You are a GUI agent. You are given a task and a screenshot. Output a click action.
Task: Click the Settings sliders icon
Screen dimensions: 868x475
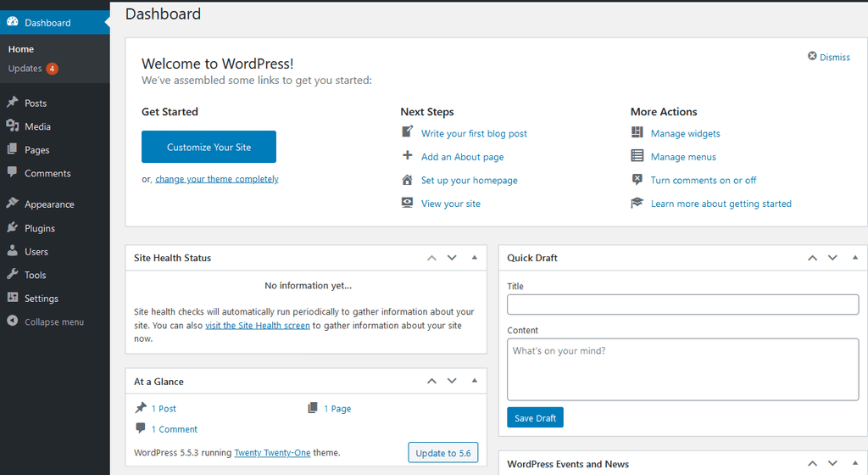pos(12,297)
